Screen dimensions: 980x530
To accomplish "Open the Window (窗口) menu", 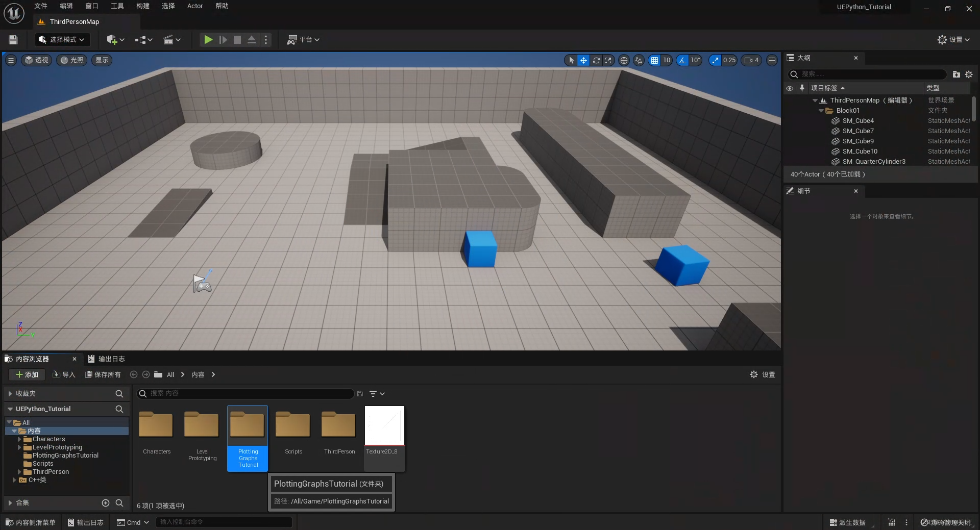I will (92, 6).
